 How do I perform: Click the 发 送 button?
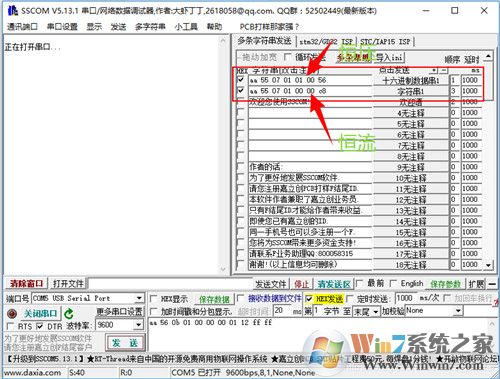pyautogui.click(x=125, y=343)
